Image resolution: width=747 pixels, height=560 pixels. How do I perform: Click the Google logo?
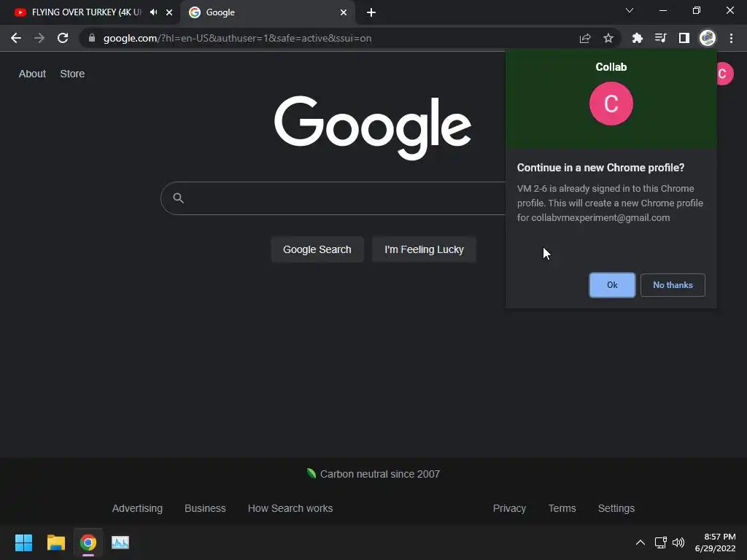(373, 127)
